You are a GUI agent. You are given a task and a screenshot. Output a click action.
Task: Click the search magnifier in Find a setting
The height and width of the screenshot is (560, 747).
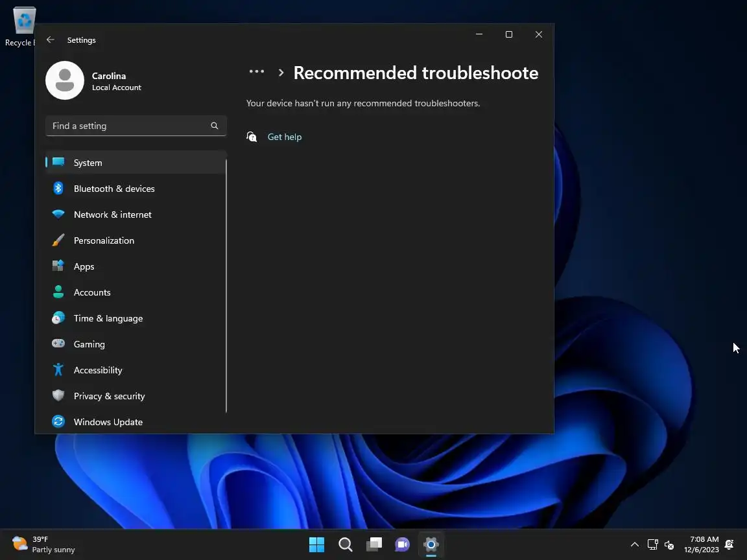[x=215, y=126]
